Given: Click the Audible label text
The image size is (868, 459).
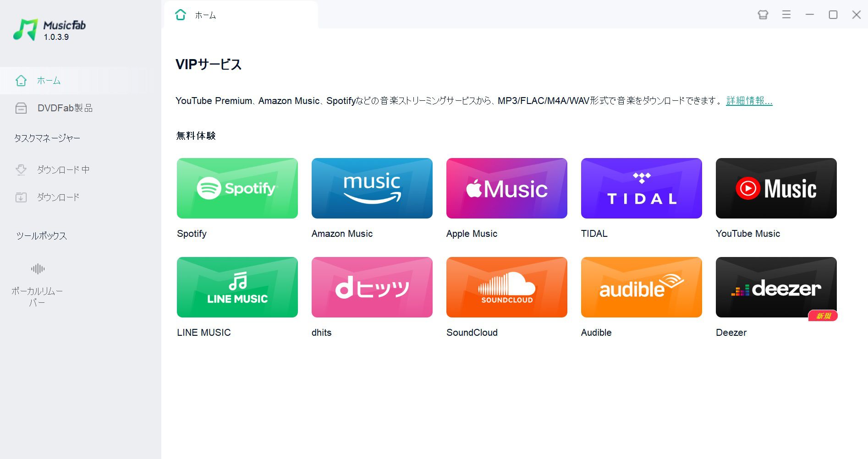Looking at the screenshot, I should pyautogui.click(x=596, y=333).
